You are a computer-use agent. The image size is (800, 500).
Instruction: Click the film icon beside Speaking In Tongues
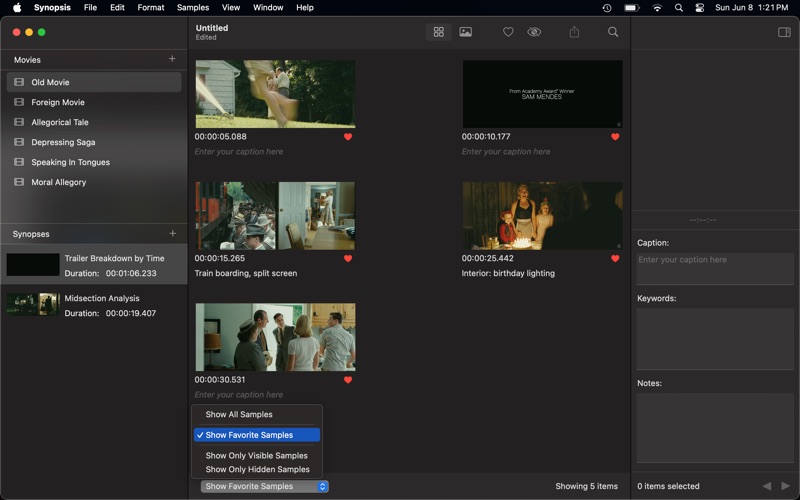pyautogui.click(x=19, y=162)
